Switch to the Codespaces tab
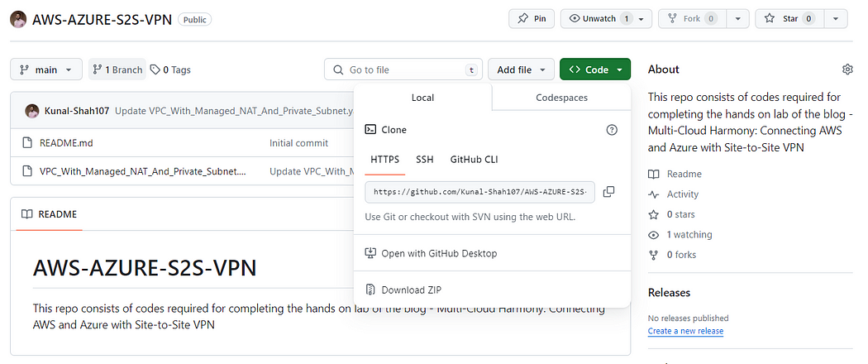 click(x=561, y=97)
